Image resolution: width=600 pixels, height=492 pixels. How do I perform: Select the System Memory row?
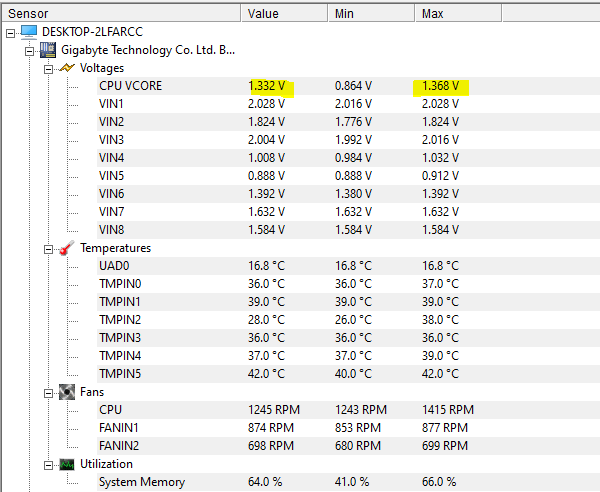click(348, 482)
